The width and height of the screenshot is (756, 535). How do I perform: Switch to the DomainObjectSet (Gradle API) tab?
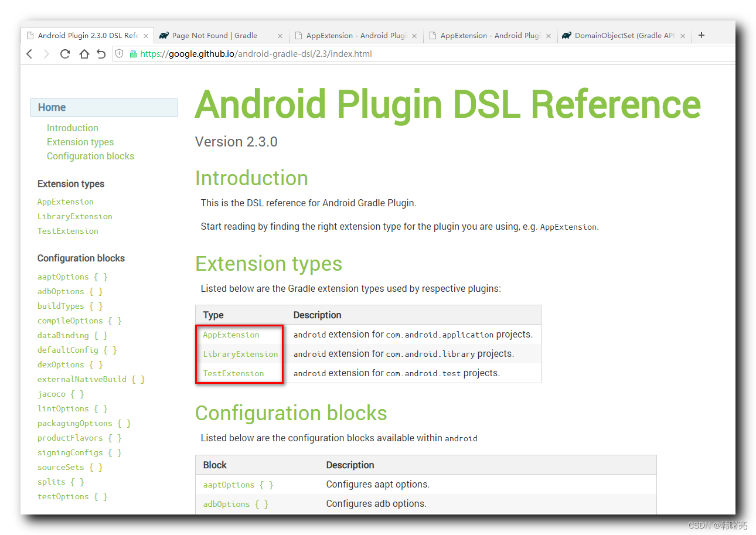[625, 36]
